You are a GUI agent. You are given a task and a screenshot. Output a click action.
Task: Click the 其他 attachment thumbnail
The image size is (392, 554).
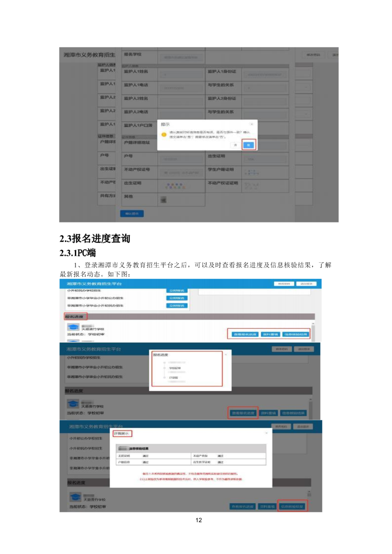[163, 199]
